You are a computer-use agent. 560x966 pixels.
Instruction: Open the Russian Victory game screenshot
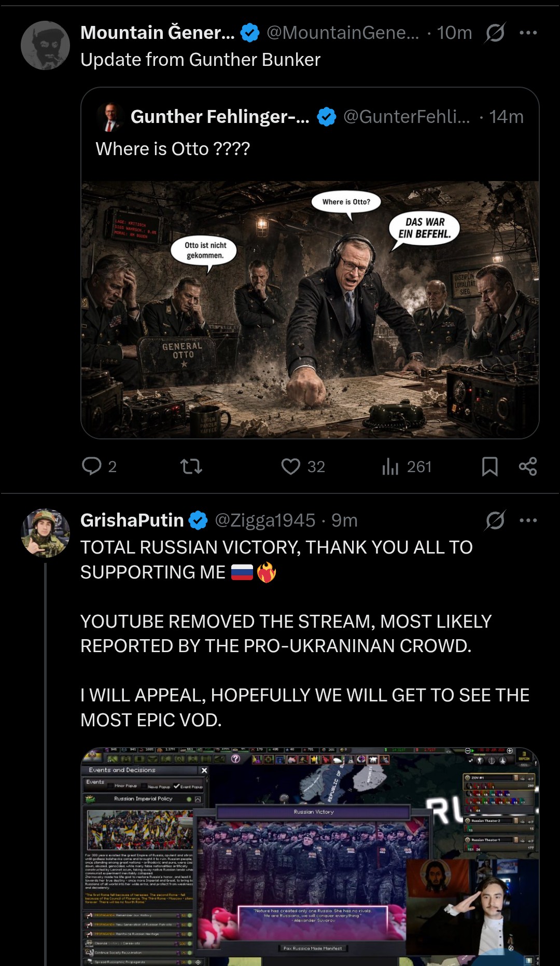point(310,857)
